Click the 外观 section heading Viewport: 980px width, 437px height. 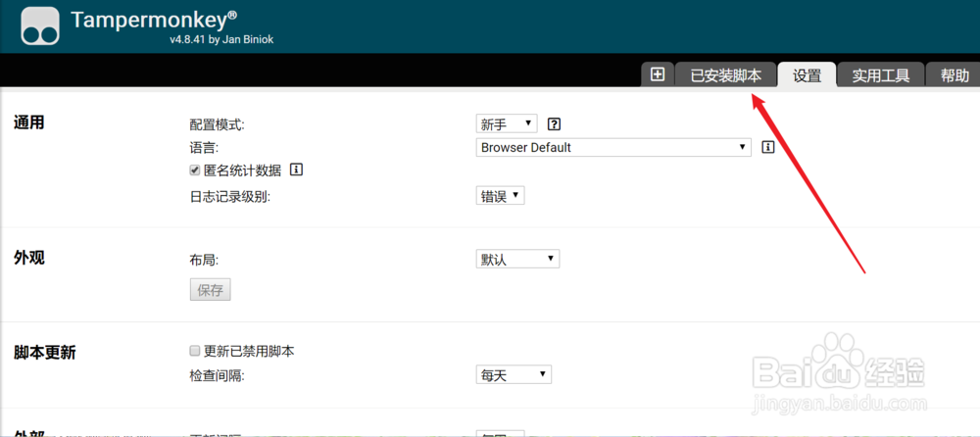point(28,258)
